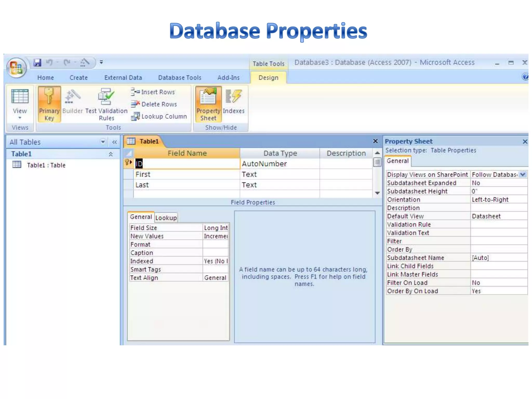Image resolution: width=532 pixels, height=399 pixels.
Task: Click the Description column header
Action: click(346, 153)
